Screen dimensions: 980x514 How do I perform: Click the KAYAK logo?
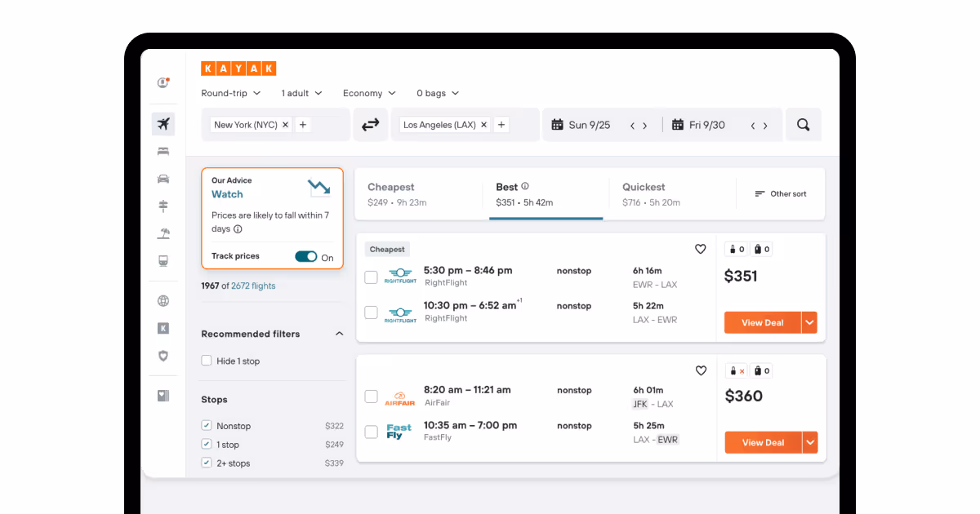coord(238,69)
